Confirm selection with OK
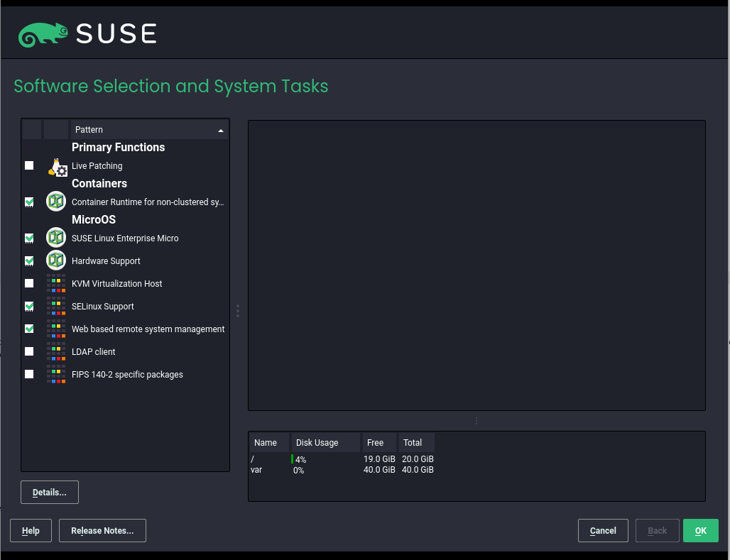The image size is (730, 560). tap(700, 530)
